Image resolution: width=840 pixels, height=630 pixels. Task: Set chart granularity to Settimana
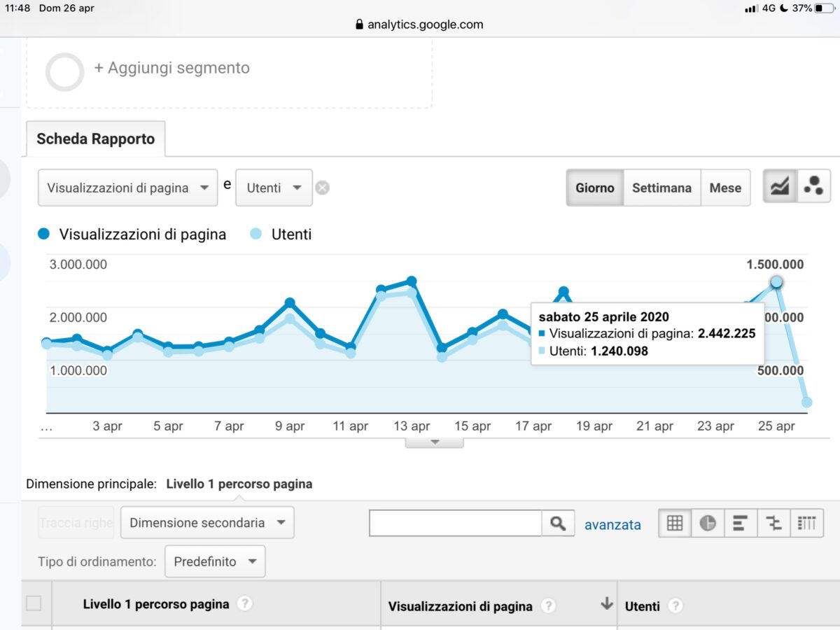point(661,188)
